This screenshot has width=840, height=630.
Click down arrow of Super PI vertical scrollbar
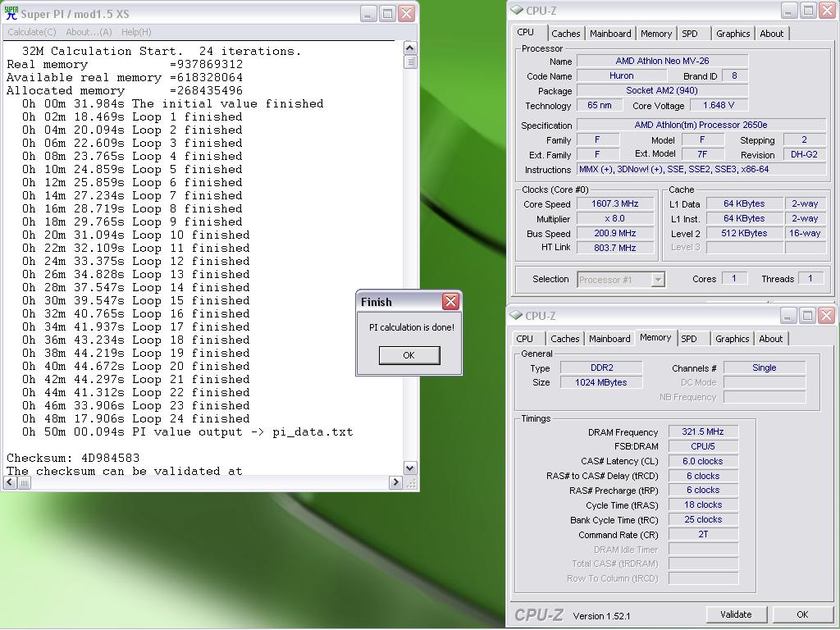pyautogui.click(x=410, y=468)
